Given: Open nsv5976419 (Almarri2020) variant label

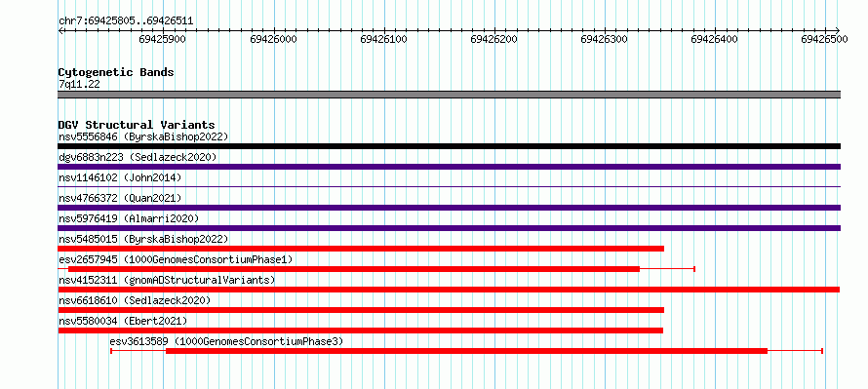Looking at the screenshot, I should 129,218.
